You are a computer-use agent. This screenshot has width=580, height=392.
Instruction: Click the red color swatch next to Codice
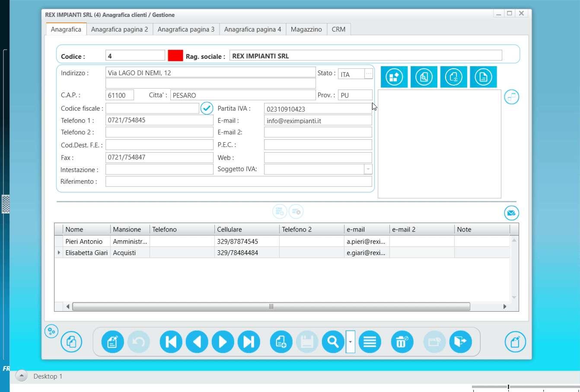coord(175,56)
